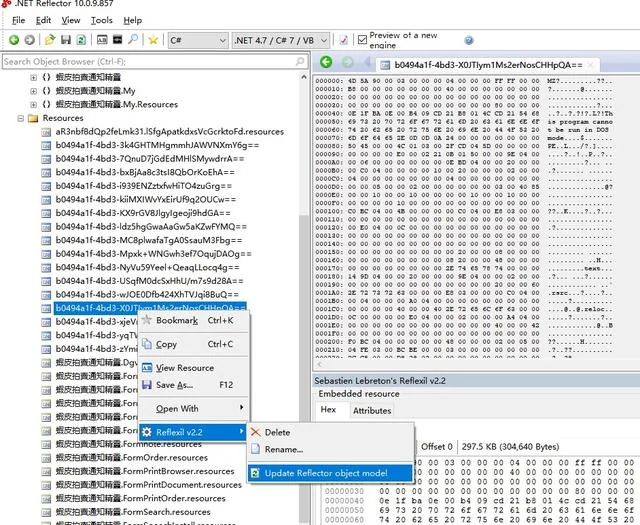The width and height of the screenshot is (640, 525).
Task: Click the Search Object Browser field
Action: 154,62
